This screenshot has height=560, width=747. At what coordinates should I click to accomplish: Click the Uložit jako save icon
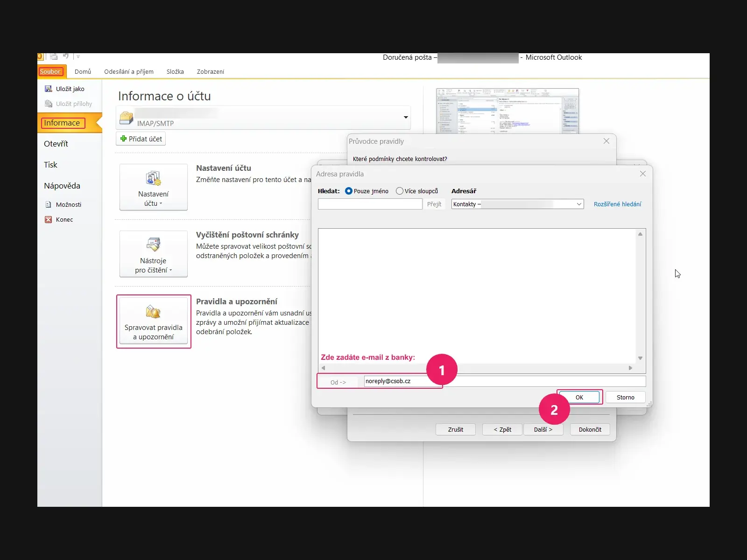pos(48,89)
